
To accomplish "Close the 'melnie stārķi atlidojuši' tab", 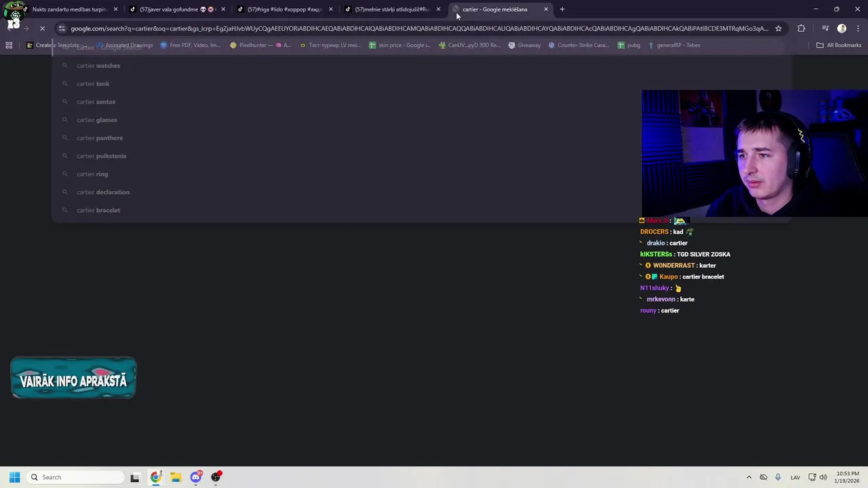I will (438, 9).
